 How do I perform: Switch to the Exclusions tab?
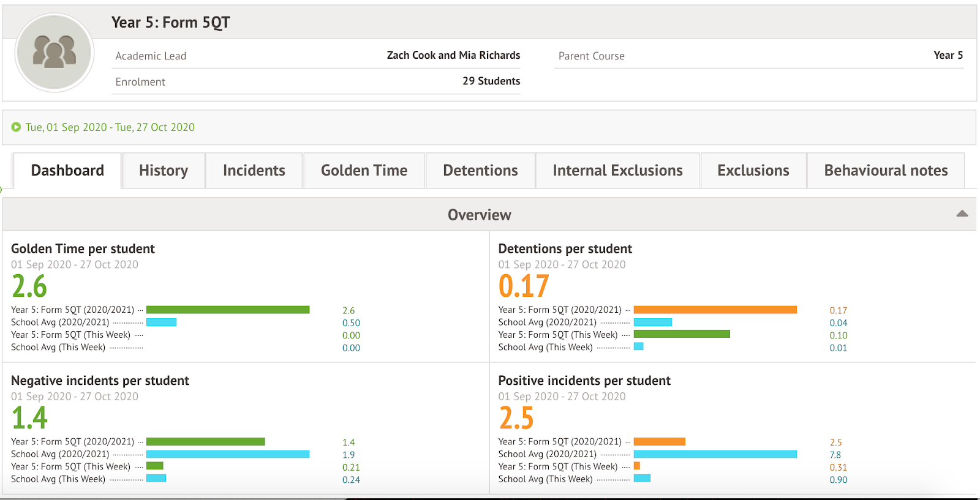(x=753, y=171)
